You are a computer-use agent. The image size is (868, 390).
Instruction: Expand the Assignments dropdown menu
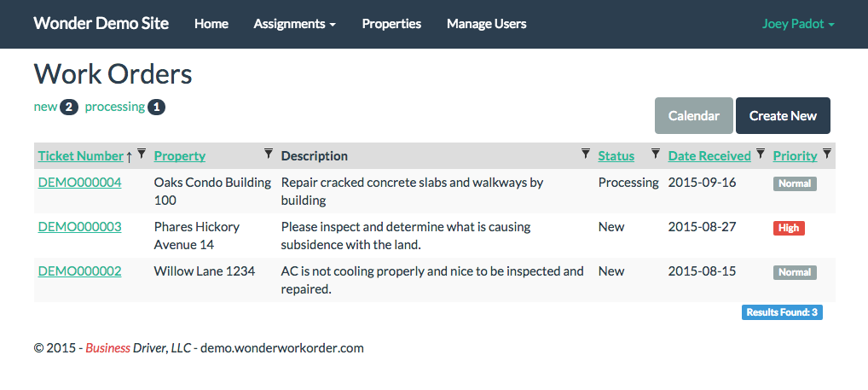[x=294, y=24]
